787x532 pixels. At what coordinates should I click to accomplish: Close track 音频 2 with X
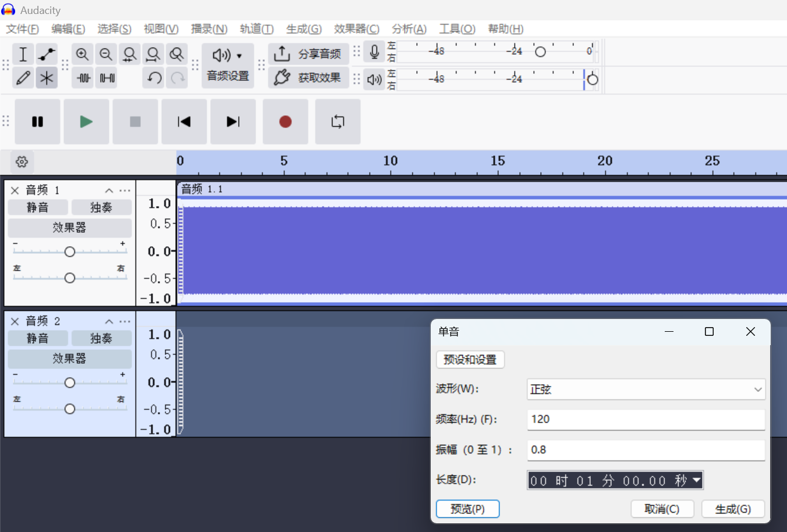[x=15, y=321]
